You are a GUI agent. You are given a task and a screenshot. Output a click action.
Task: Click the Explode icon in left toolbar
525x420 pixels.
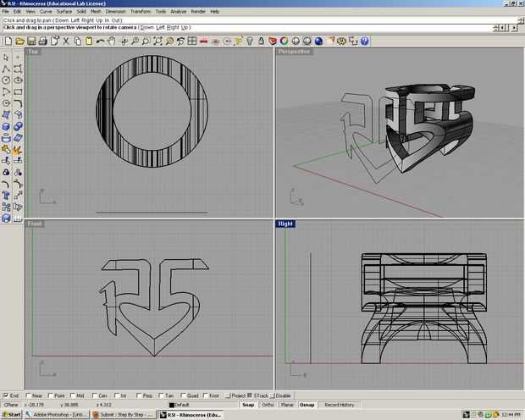click(x=17, y=150)
